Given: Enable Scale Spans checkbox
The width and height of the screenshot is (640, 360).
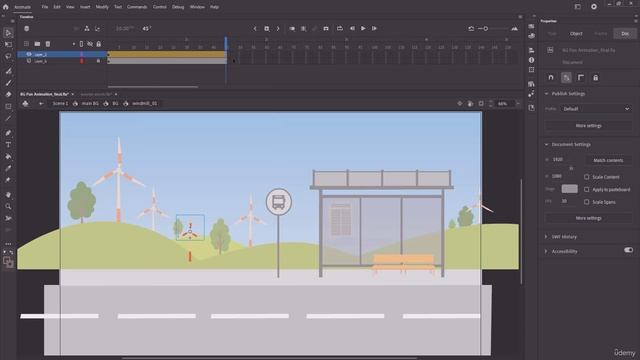Looking at the screenshot, I should coord(587,202).
